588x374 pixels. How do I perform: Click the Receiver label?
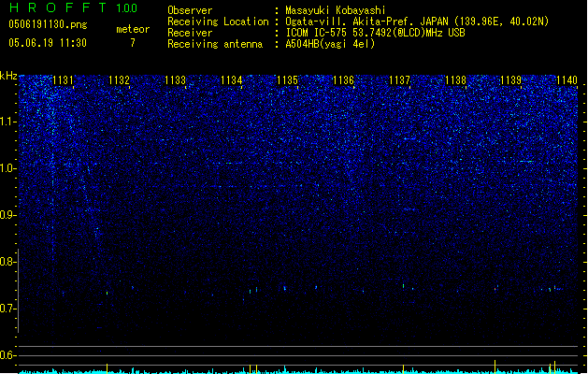(190, 33)
